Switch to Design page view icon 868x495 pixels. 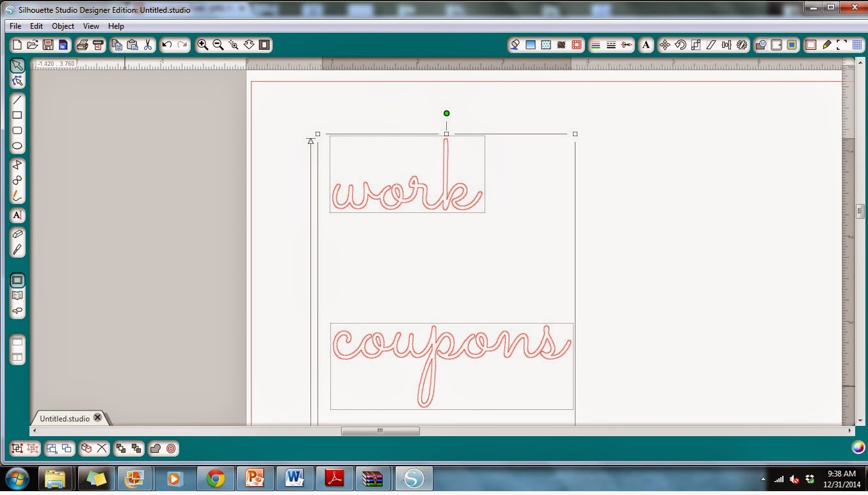[x=17, y=280]
